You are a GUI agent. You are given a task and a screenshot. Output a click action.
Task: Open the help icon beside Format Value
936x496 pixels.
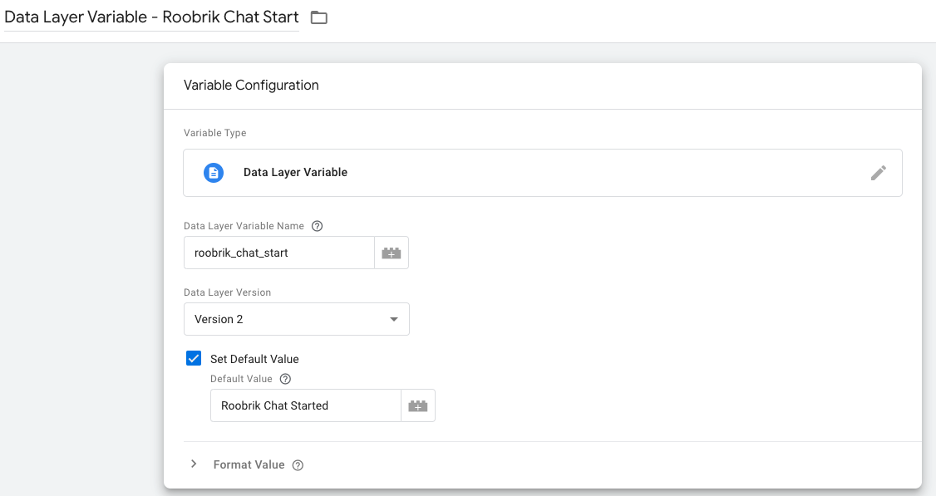[x=298, y=465]
